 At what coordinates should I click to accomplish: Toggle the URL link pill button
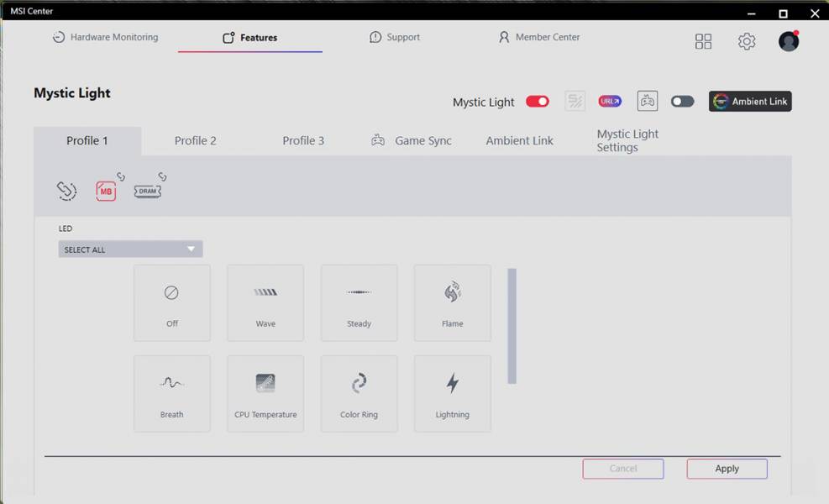[610, 101]
